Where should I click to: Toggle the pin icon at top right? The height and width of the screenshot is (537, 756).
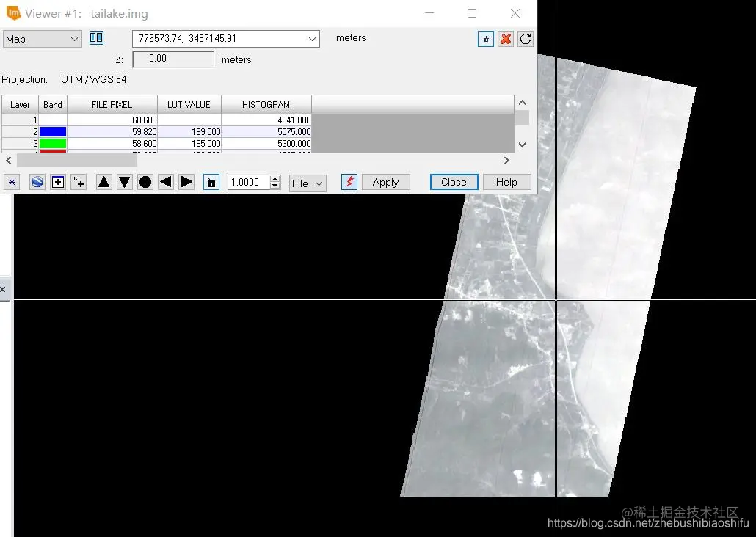click(x=485, y=39)
